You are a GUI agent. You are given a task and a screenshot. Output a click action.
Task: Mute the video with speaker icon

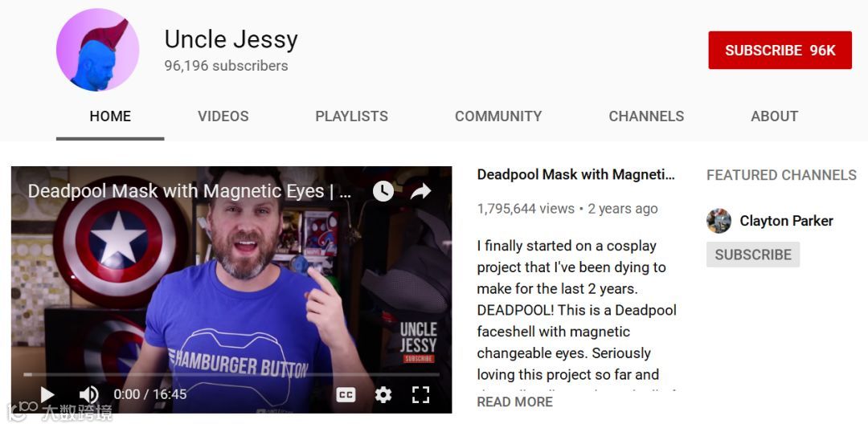coord(88,394)
